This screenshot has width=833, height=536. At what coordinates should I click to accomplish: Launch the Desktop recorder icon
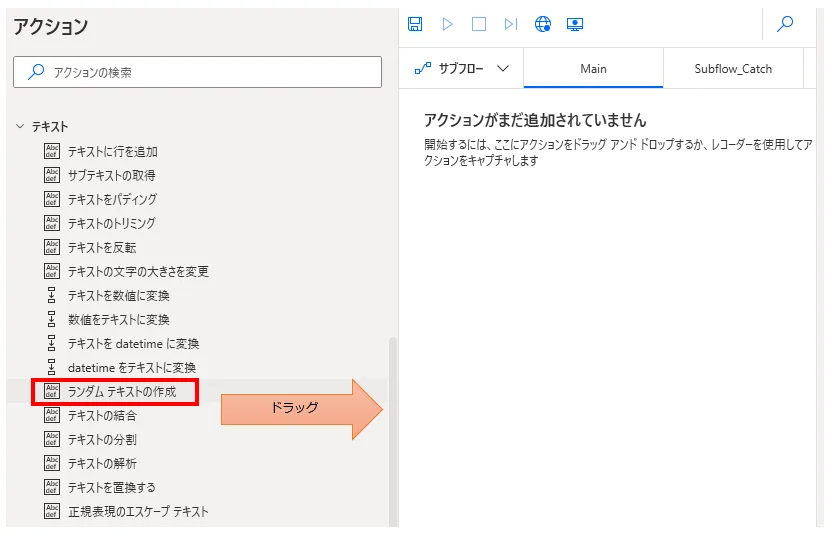click(575, 24)
